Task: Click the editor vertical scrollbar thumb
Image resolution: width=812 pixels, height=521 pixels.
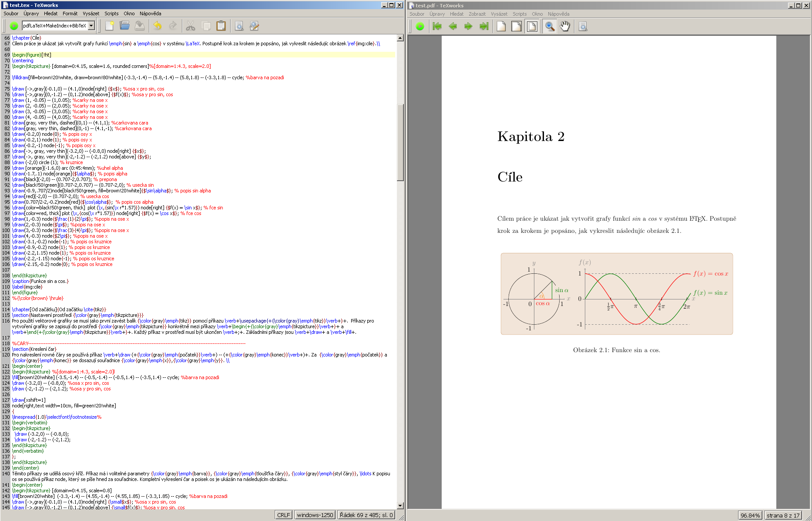Action: (x=400, y=142)
